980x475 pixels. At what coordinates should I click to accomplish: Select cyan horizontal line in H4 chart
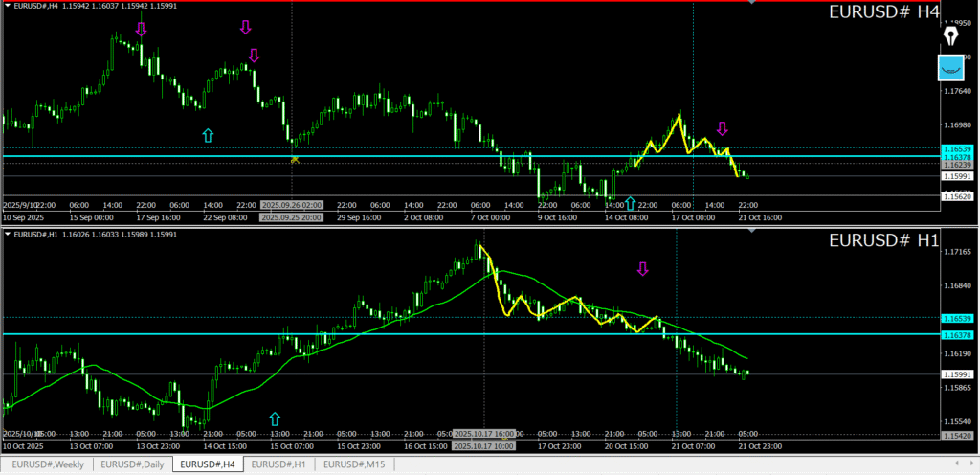[x=383, y=156]
